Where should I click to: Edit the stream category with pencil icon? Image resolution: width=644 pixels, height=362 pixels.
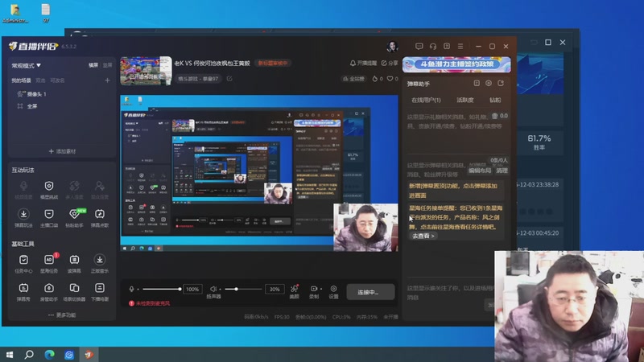(229, 78)
